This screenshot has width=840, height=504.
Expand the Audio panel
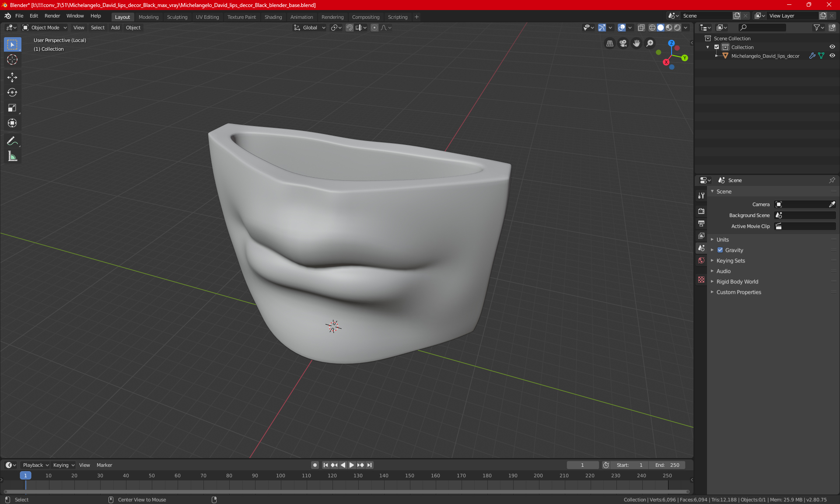(723, 271)
